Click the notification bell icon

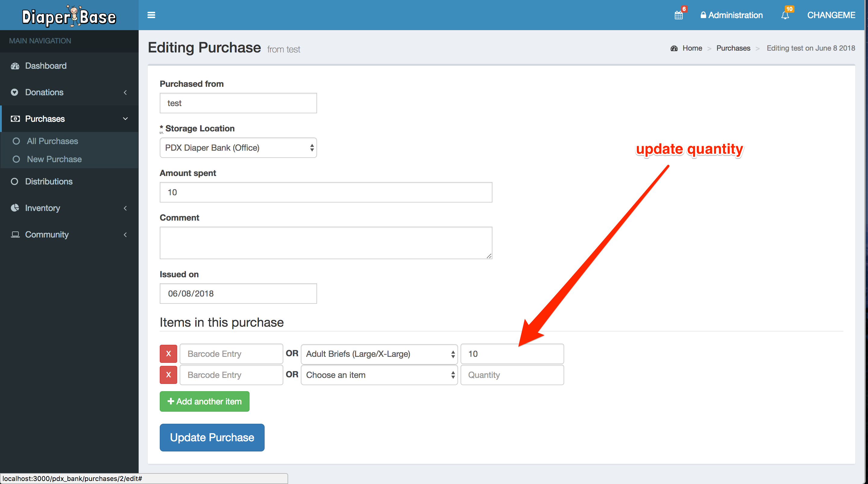pyautogui.click(x=785, y=15)
